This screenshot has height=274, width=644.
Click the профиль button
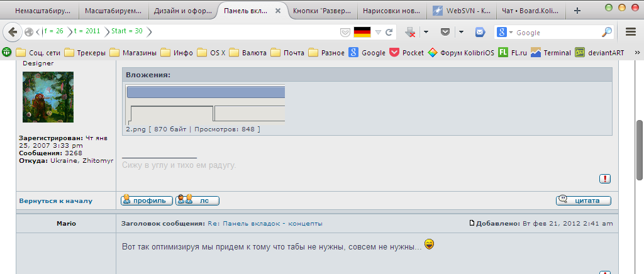[147, 200]
